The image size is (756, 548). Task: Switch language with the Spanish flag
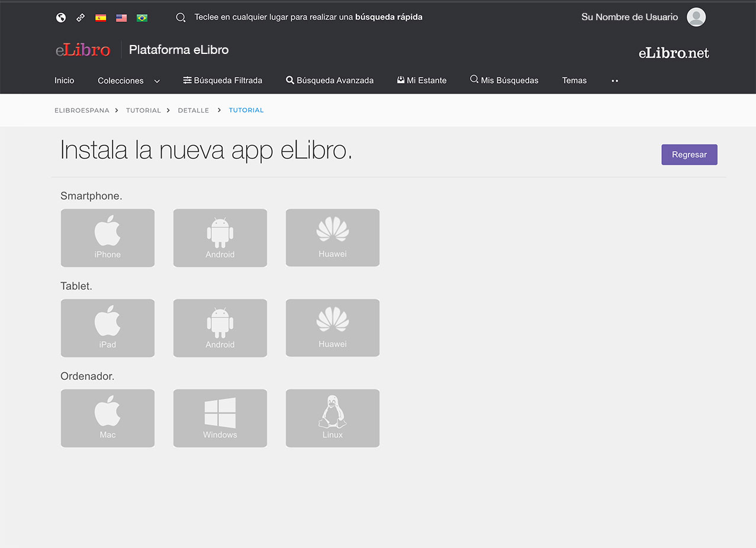(x=101, y=18)
